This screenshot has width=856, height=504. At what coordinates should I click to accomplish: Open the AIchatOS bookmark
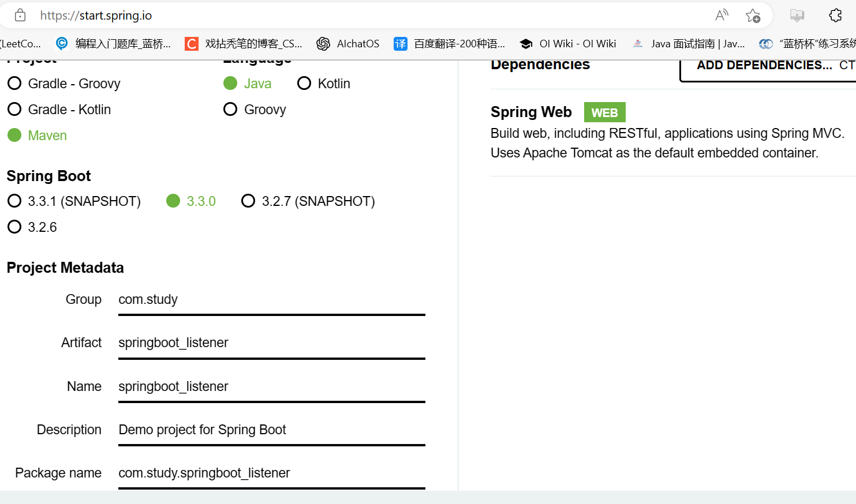pyautogui.click(x=348, y=44)
